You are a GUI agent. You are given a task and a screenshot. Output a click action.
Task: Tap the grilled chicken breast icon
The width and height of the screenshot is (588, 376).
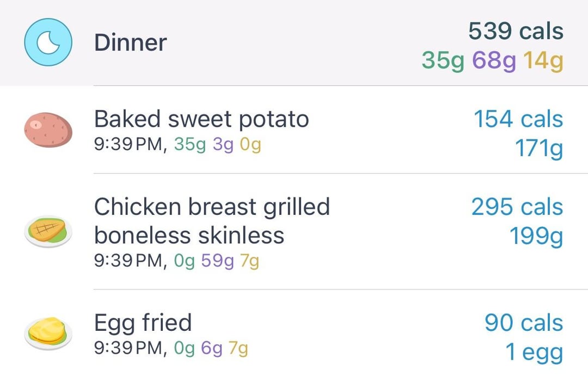pos(48,231)
